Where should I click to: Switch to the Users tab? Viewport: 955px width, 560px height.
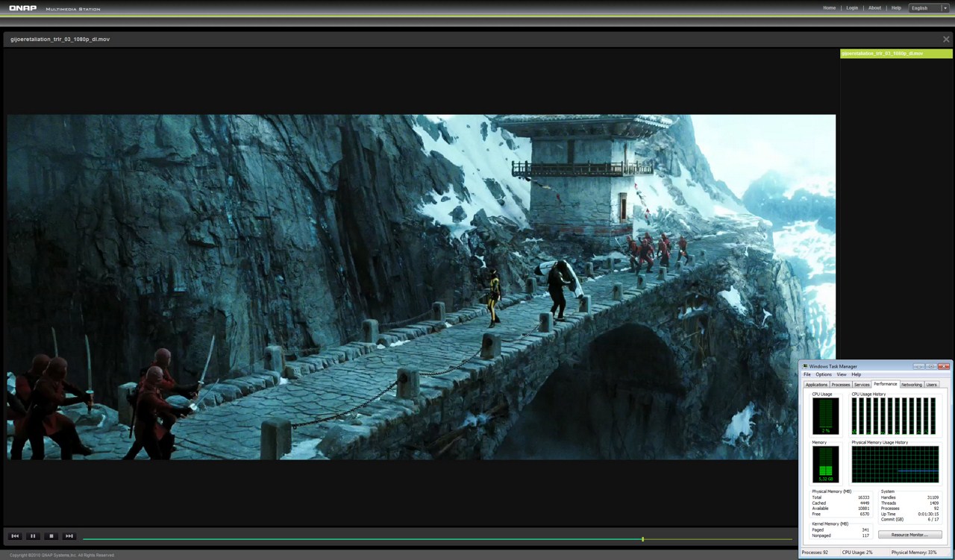coord(931,385)
